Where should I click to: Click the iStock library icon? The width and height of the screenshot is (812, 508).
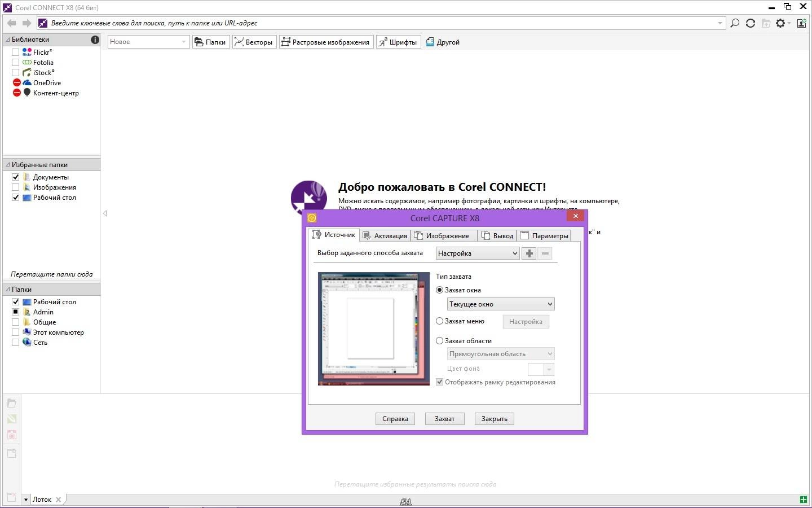(x=27, y=72)
